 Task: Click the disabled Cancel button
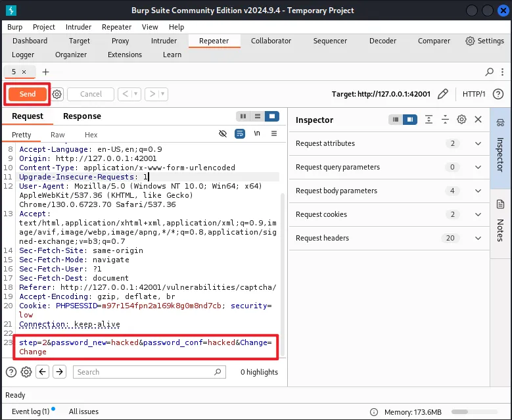pos(91,94)
